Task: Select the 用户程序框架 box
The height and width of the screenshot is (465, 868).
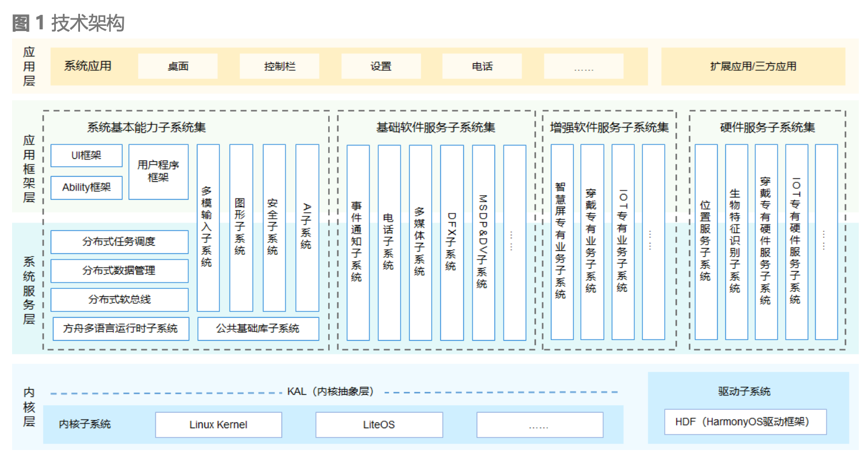Action: click(x=158, y=171)
